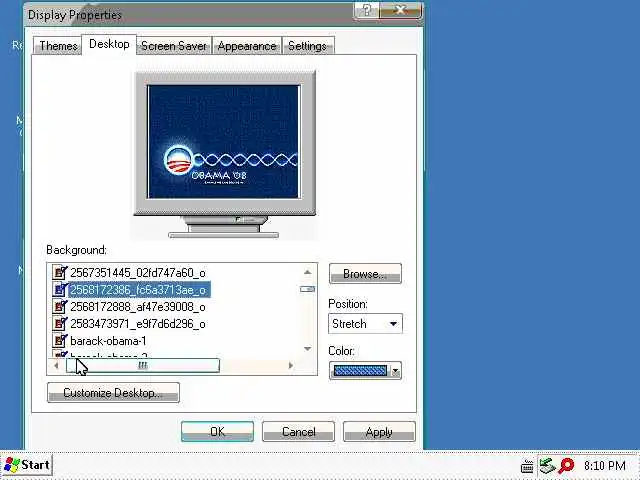Click the help question mark button

[x=366, y=11]
